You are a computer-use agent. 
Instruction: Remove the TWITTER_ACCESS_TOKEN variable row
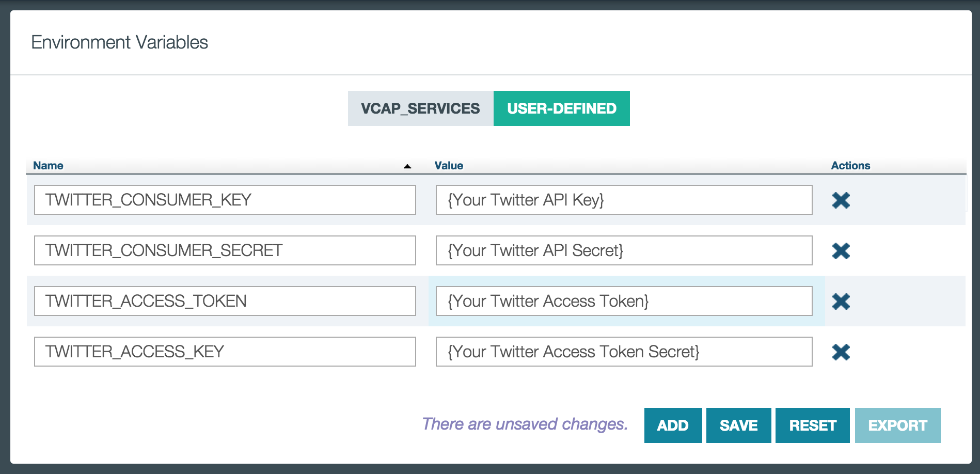click(x=841, y=302)
